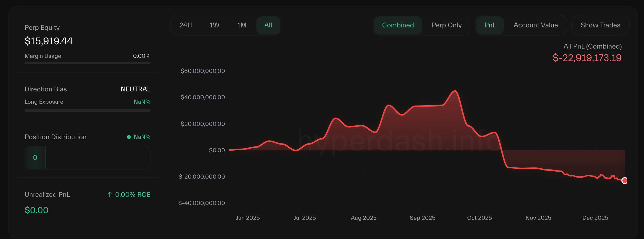The height and width of the screenshot is (239, 644).
Task: Switch chart to 1W range
Action: click(x=214, y=25)
